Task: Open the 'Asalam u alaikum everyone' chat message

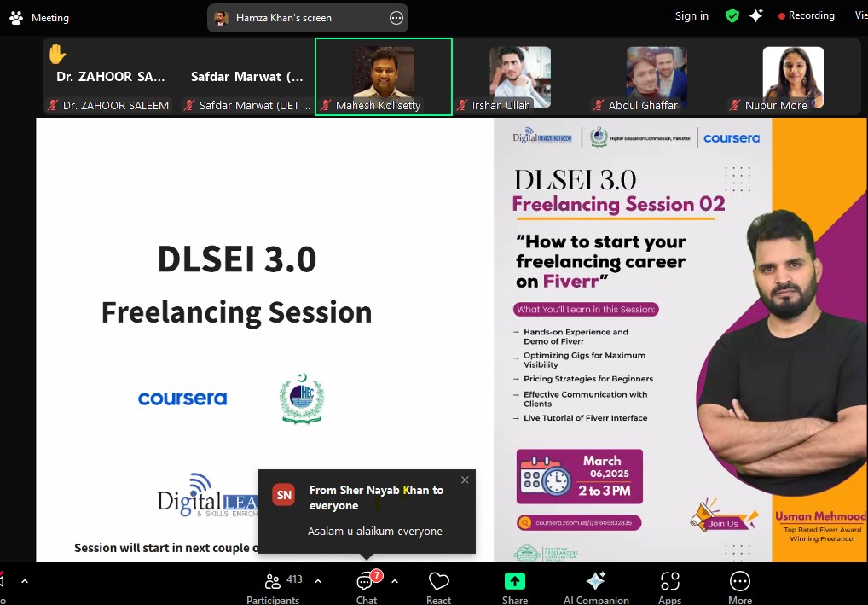Action: point(375,531)
